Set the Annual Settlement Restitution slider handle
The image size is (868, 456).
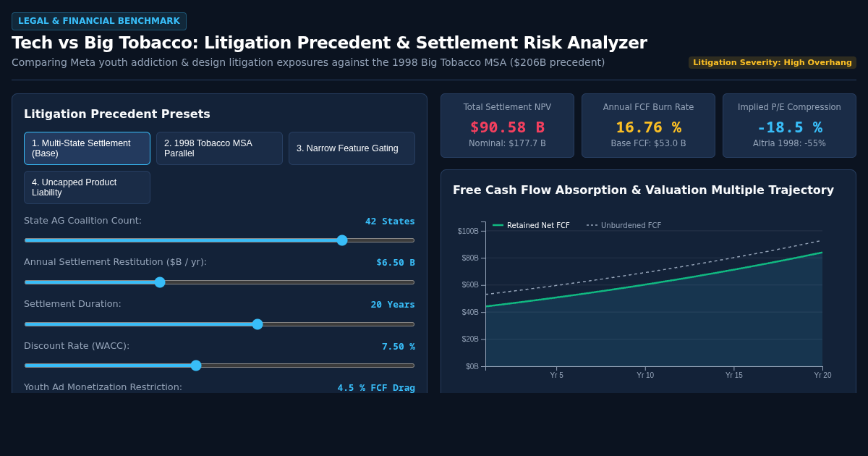[x=160, y=282]
